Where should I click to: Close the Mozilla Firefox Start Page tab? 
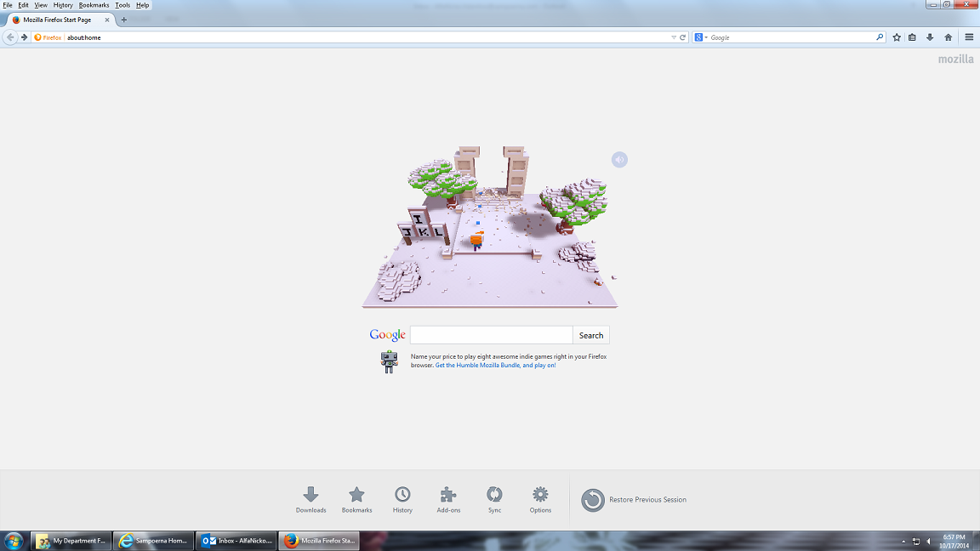coord(107,20)
